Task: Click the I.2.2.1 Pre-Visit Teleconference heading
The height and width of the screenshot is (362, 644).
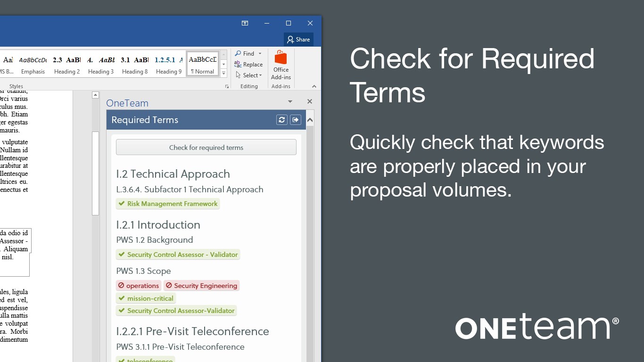Action: point(192,331)
